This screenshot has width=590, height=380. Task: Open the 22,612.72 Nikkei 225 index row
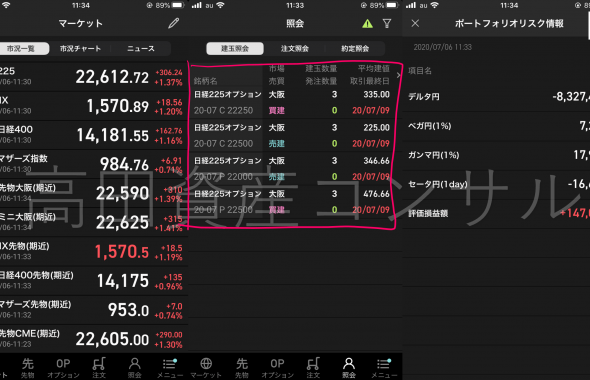click(x=92, y=77)
